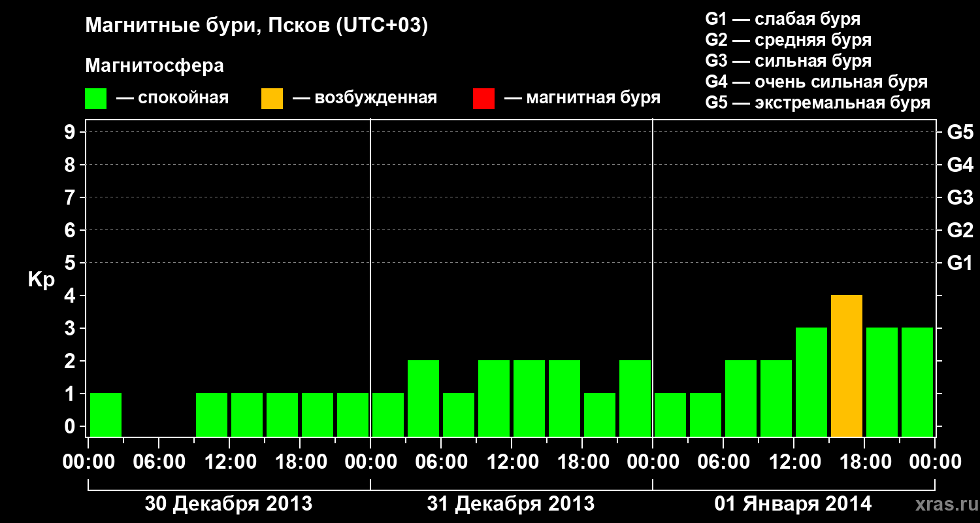Click the 'G2 — средняя буря' legend line
Image resolution: width=980 pixels, height=523 pixels.
pos(788,40)
